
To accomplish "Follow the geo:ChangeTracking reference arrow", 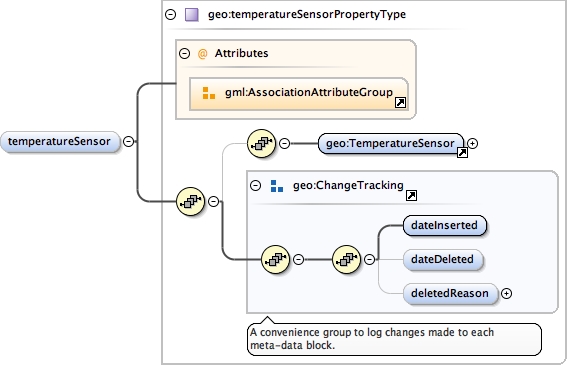I will tap(411, 196).
